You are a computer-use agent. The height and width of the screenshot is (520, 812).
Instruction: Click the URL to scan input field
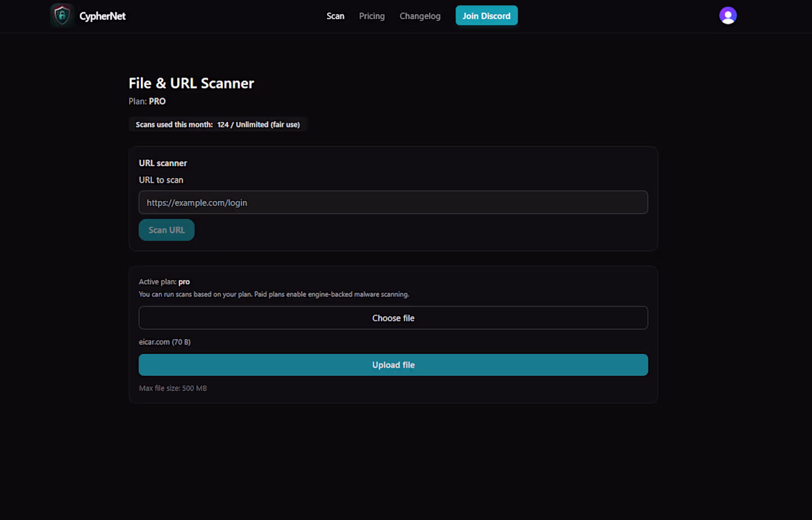pyautogui.click(x=393, y=202)
